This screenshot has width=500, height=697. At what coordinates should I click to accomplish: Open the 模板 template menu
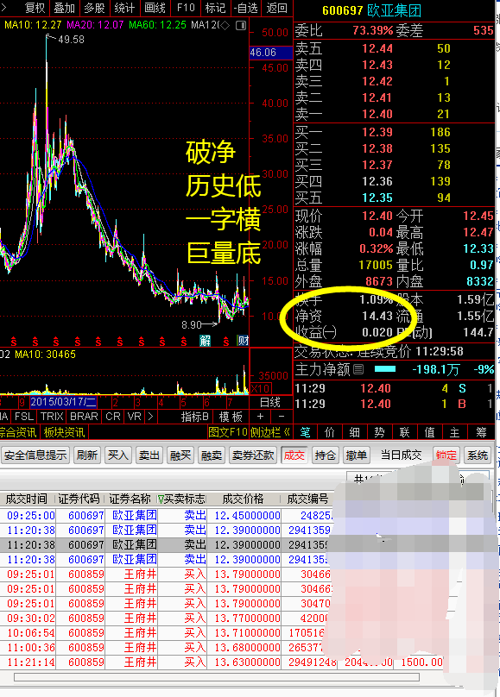(231, 417)
